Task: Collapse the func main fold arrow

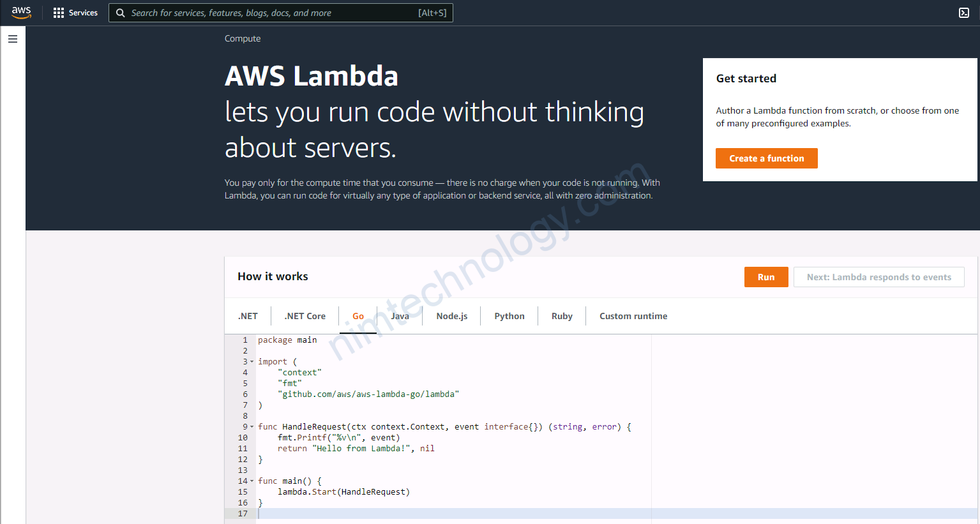Action: click(x=252, y=481)
